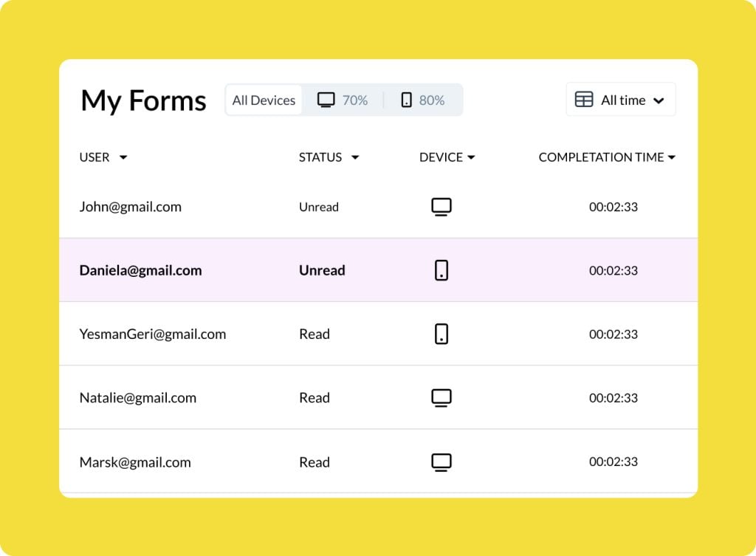The height and width of the screenshot is (556, 756).
Task: Click the table grid icon beside All time
Action: click(x=583, y=99)
